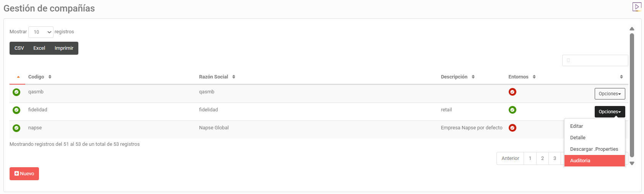The image size is (644, 194).
Task: Select Editar from the options menu
Action: (x=576, y=126)
